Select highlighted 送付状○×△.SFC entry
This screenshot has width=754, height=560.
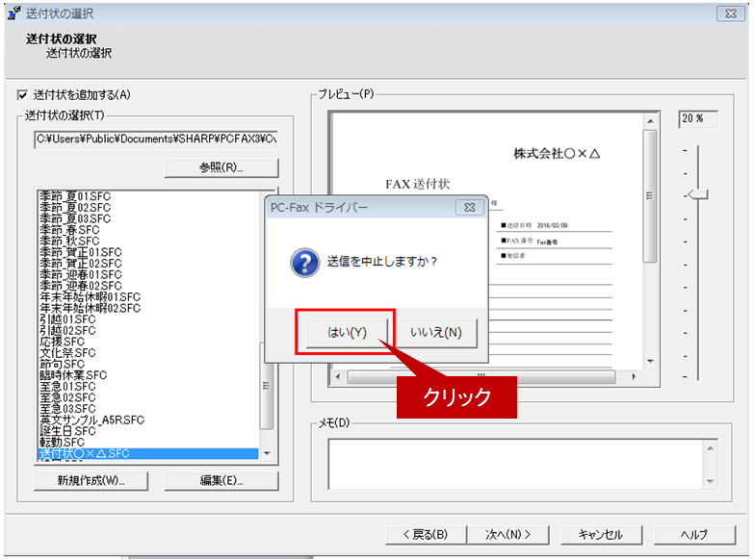tap(148, 453)
